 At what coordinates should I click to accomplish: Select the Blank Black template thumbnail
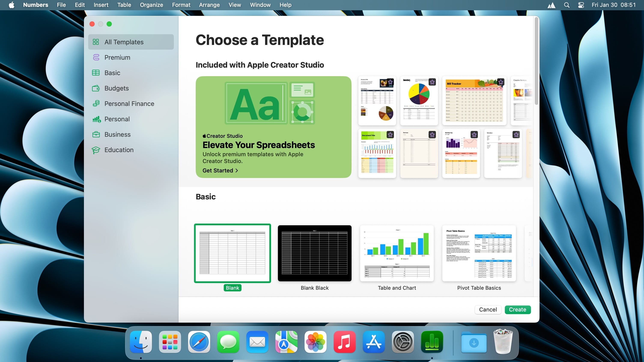click(x=315, y=253)
